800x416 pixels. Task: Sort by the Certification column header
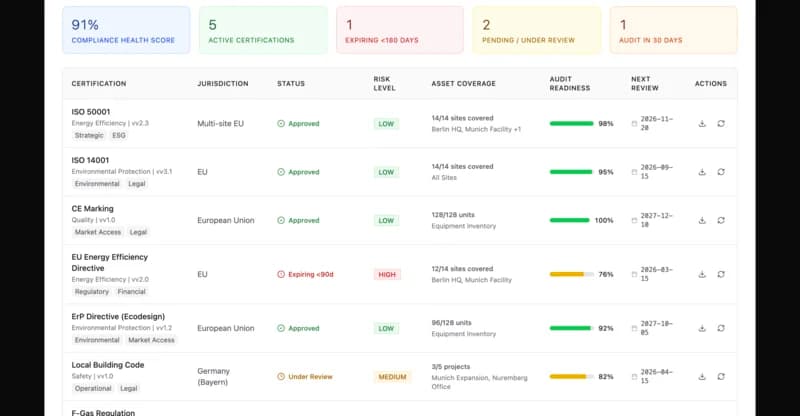point(99,83)
